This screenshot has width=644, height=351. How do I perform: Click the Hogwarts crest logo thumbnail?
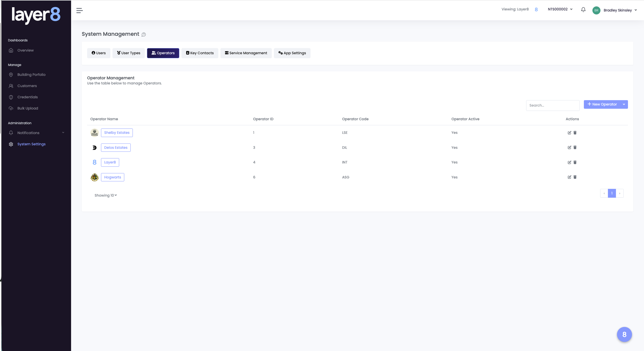94,177
